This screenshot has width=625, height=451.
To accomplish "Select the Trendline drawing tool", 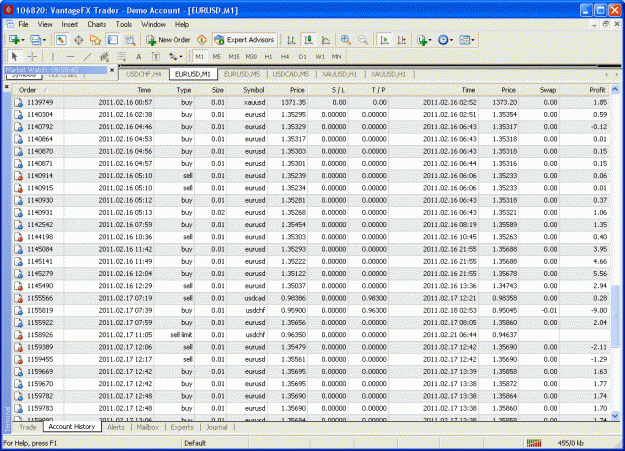I will [87, 57].
